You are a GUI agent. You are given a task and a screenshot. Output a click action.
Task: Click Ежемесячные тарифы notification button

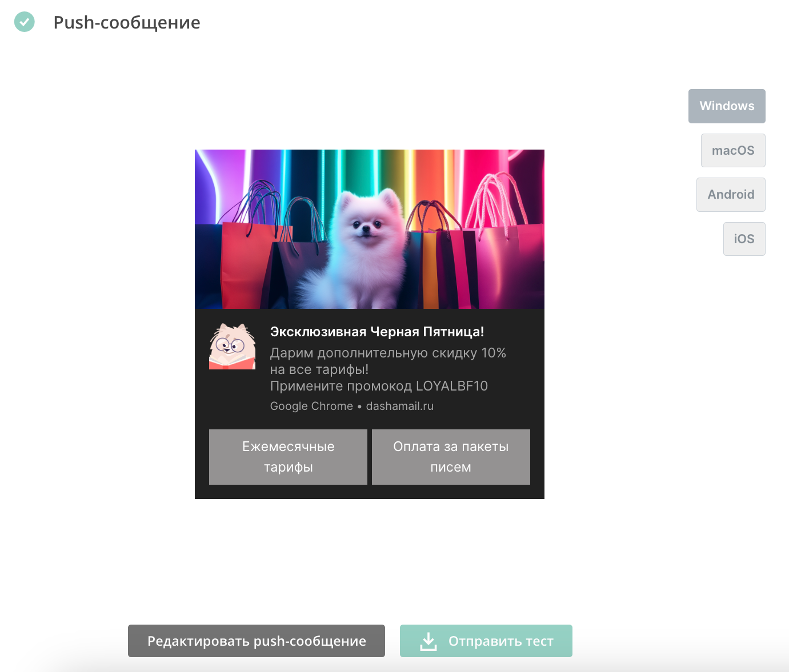(x=288, y=457)
